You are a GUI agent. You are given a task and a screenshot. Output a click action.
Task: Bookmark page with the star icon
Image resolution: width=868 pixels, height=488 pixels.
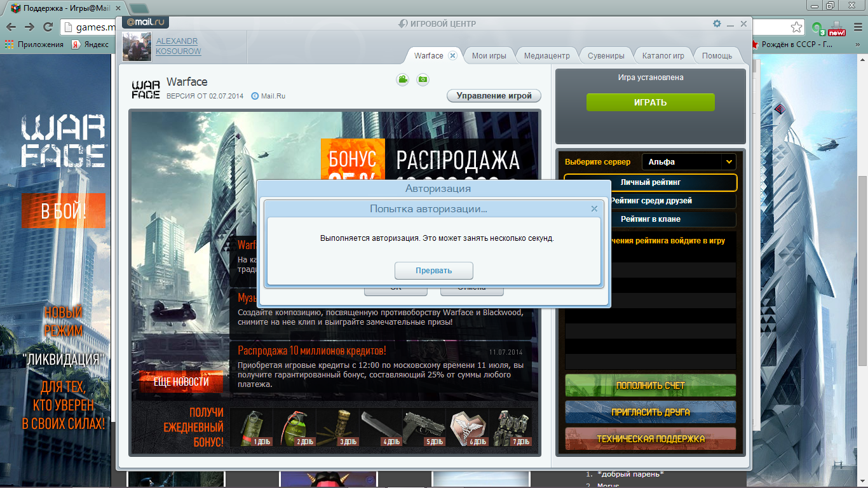pyautogui.click(x=796, y=27)
